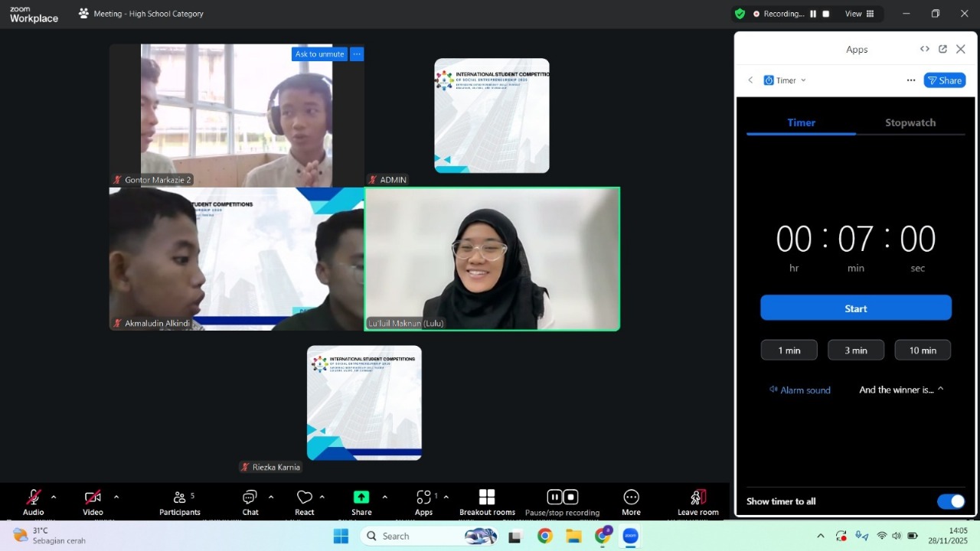
Task: Open the Chat panel
Action: coord(250,498)
